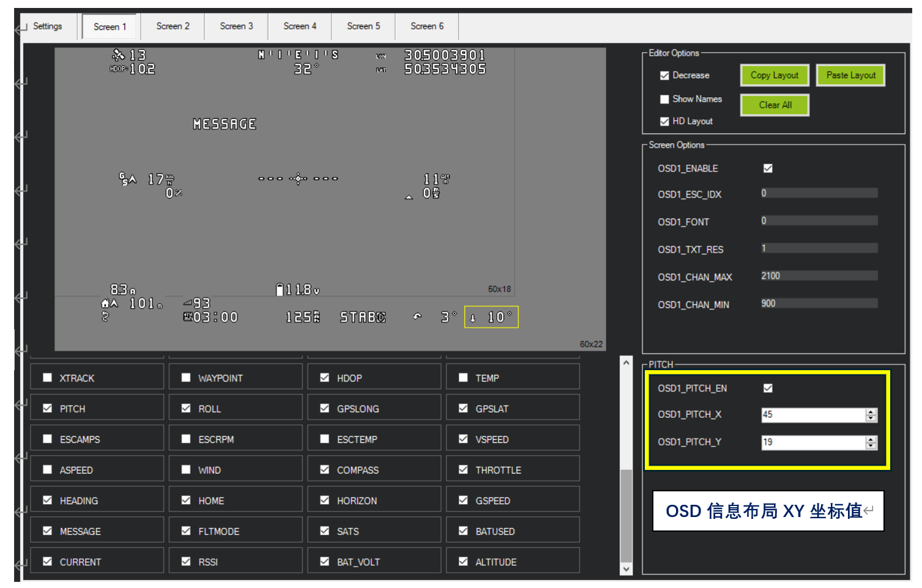This screenshot has width=922, height=588.
Task: Tick the XTRACK checkbox
Action: click(48, 378)
